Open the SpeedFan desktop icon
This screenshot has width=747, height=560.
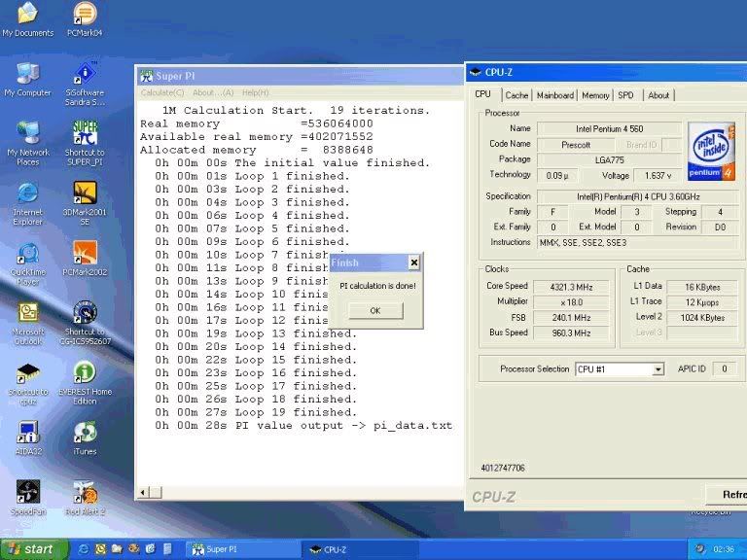click(27, 498)
